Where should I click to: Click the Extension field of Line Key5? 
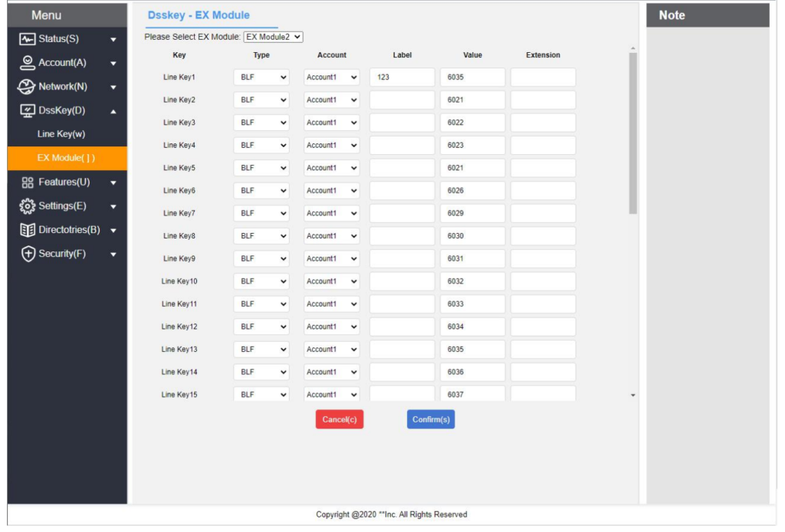(x=544, y=168)
